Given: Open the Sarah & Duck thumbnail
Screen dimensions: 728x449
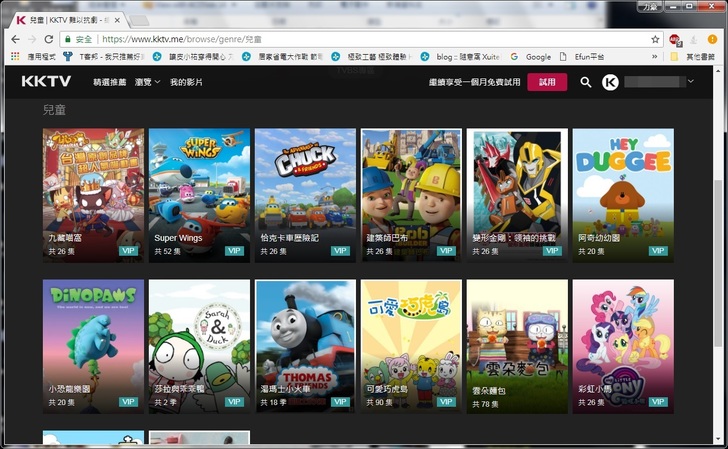Looking at the screenshot, I should coord(199,346).
